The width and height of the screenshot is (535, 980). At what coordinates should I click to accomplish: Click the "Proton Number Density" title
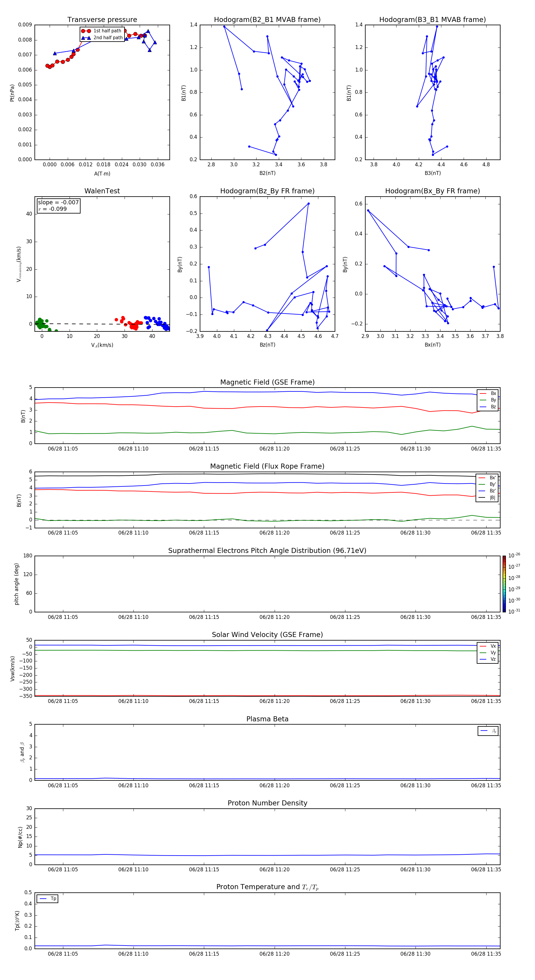(x=267, y=803)
